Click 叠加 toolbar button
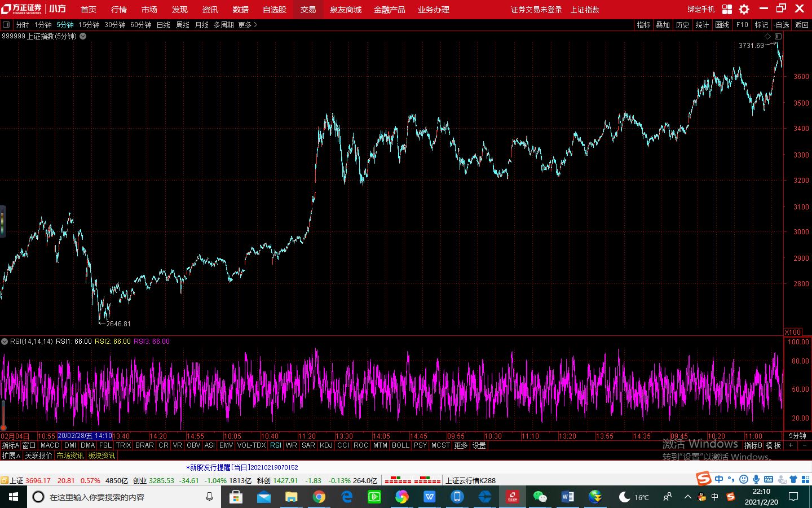This screenshot has width=812, height=508. tap(663, 25)
